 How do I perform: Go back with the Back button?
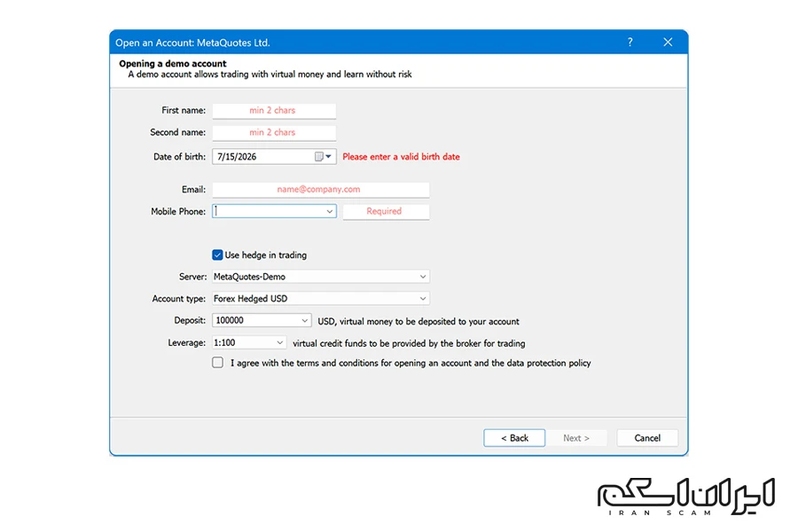(x=514, y=438)
